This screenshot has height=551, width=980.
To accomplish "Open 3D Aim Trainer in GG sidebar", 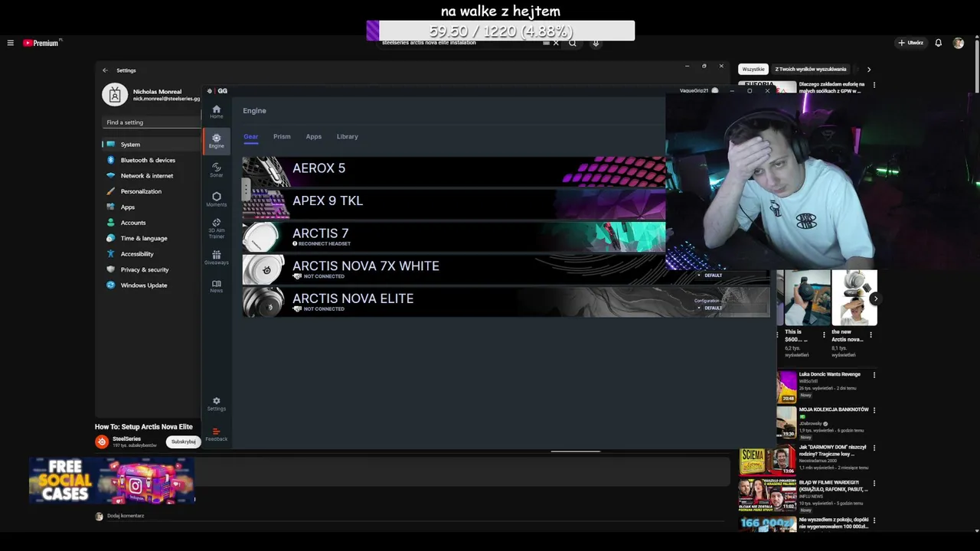I will pyautogui.click(x=217, y=228).
